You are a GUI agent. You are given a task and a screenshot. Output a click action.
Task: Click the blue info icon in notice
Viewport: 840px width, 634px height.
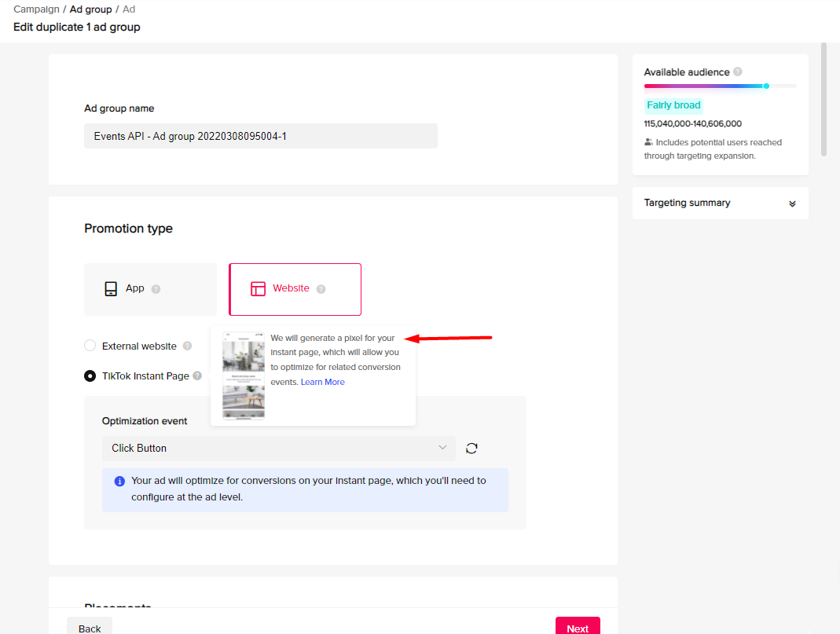[x=119, y=481]
